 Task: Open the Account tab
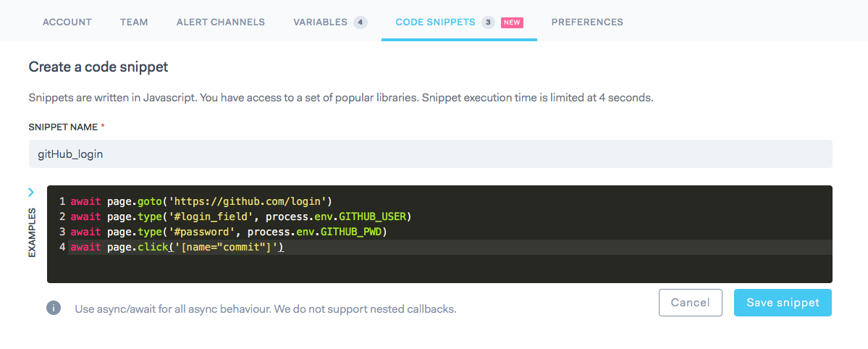pyautogui.click(x=67, y=22)
